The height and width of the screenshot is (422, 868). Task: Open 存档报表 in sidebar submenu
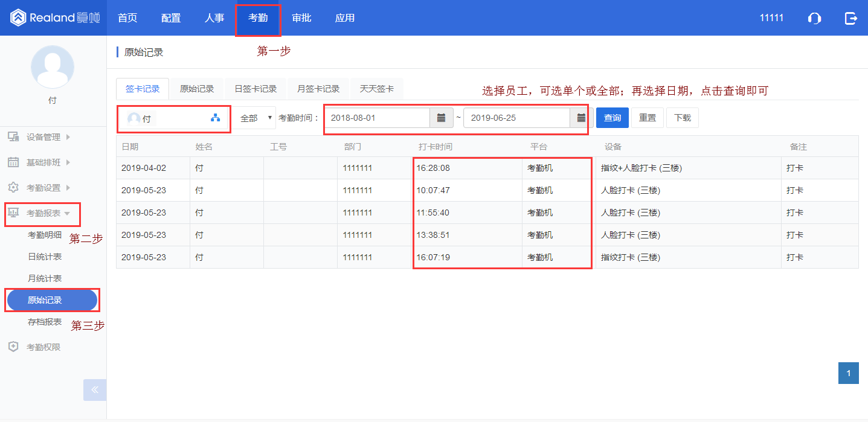click(x=45, y=322)
